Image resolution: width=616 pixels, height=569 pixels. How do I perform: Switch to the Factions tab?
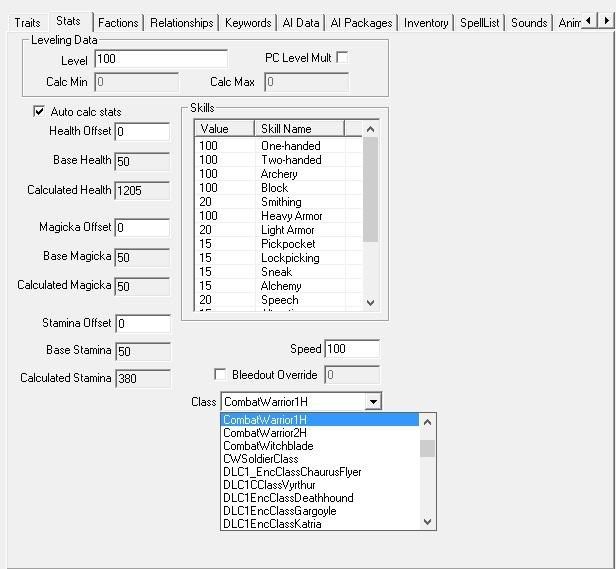point(118,23)
